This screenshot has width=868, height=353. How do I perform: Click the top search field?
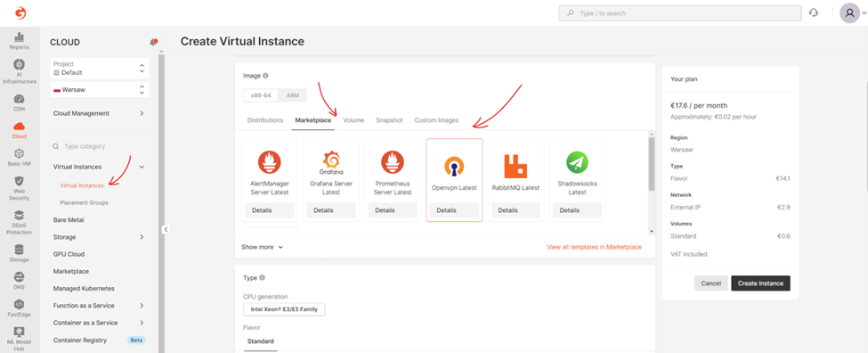(x=680, y=13)
